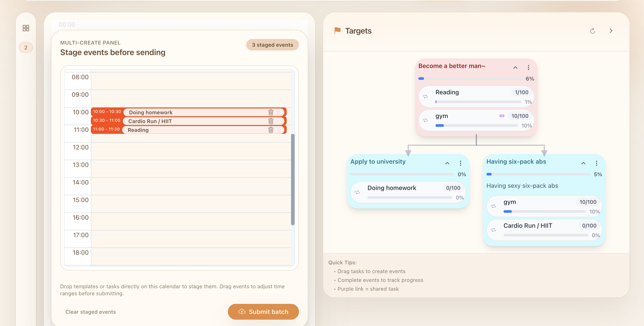Submit the staged event batch
This screenshot has height=326, width=644.
263,312
